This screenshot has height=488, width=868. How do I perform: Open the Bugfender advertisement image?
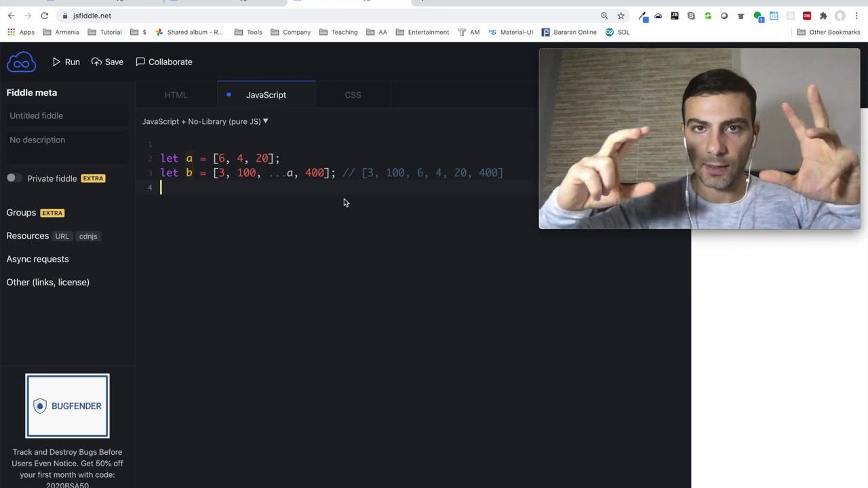point(67,406)
